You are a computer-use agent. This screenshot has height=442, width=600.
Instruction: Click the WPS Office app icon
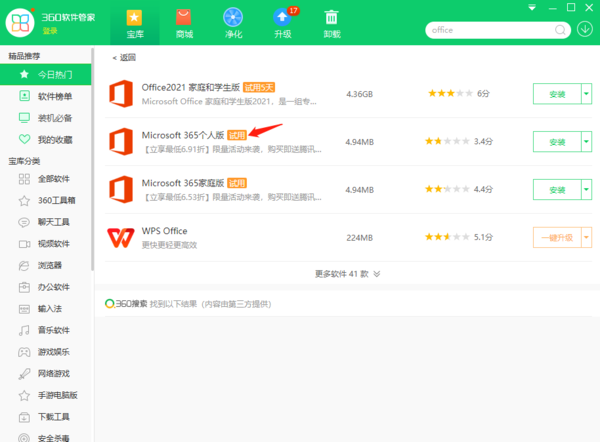coord(122,237)
